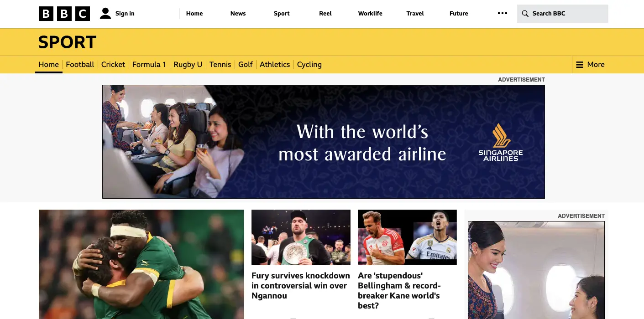Screen dimensions: 644x319
Task: Read Fury survives knockdown headline
Action: pos(301,286)
